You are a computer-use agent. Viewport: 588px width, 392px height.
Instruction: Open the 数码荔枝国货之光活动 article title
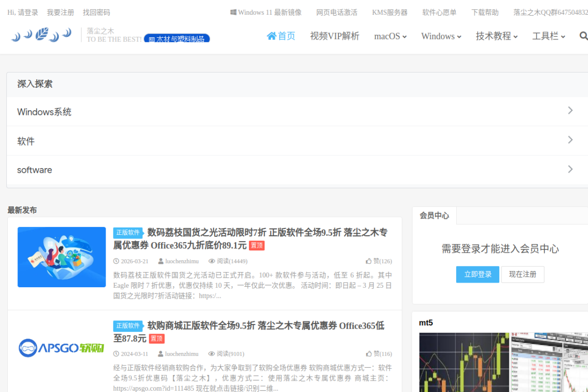click(x=251, y=239)
